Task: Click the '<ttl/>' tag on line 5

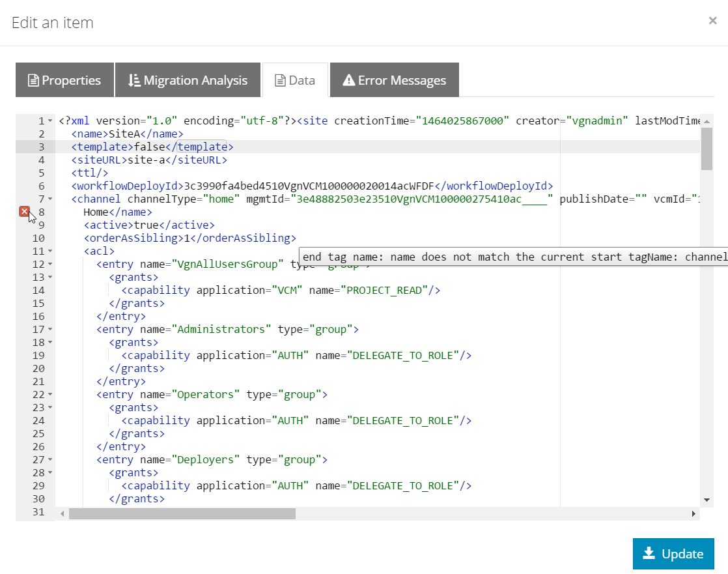Action: click(x=90, y=173)
